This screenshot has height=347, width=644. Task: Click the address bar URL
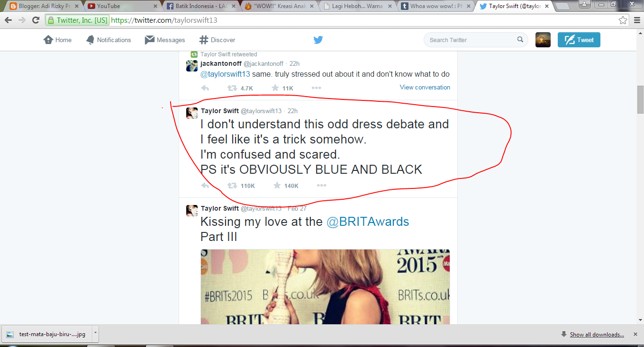tap(164, 20)
